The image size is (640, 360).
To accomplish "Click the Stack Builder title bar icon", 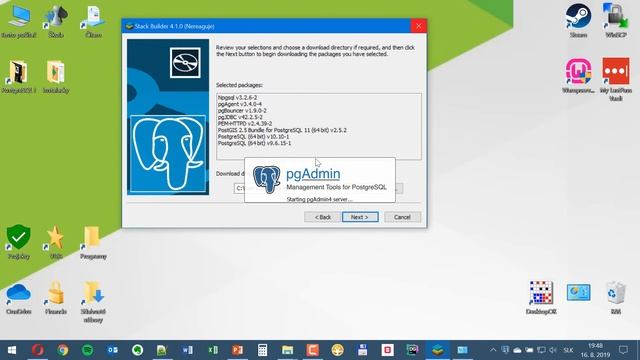I will [129, 26].
